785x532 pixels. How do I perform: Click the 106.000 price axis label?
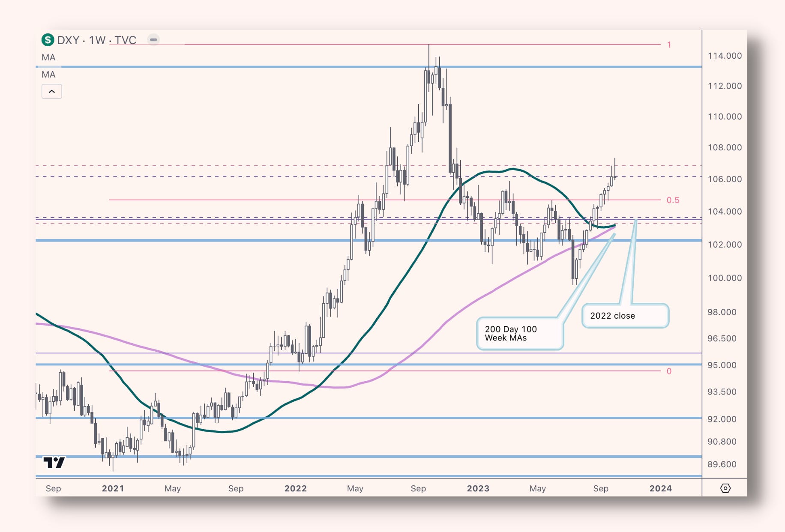725,179
